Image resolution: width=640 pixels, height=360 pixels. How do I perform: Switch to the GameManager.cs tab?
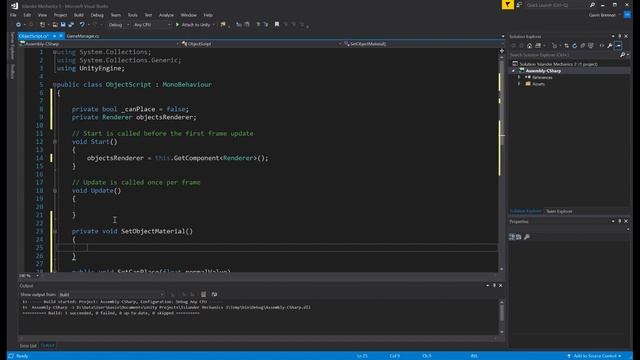[82, 36]
